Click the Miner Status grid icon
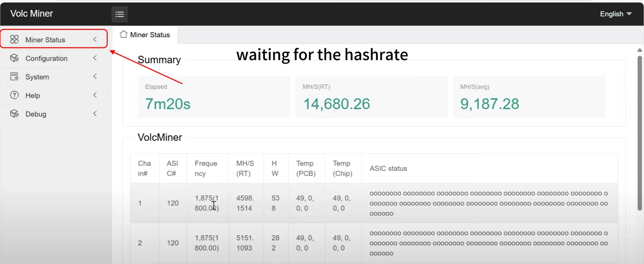 point(14,39)
